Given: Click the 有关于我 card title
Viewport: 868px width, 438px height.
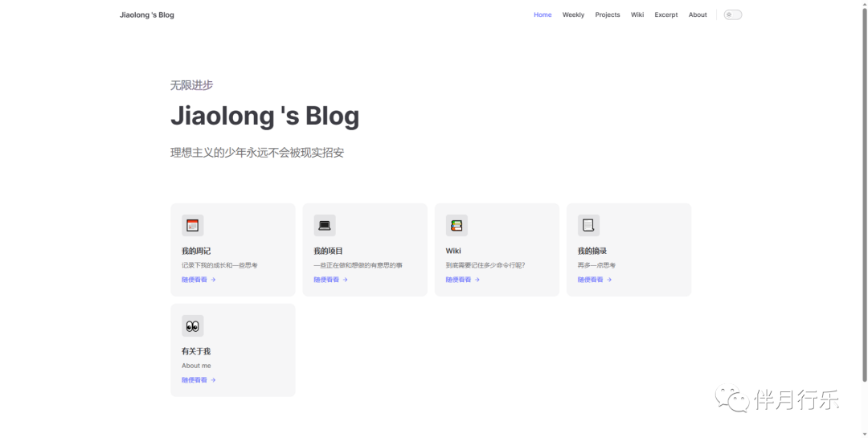Looking at the screenshot, I should pos(196,351).
